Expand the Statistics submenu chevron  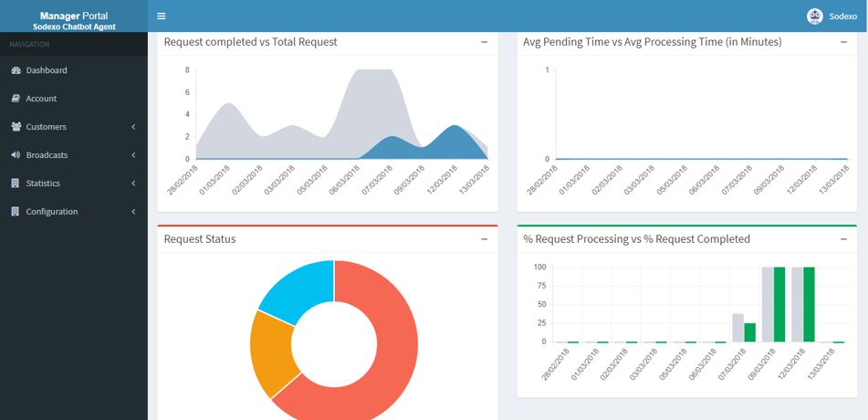133,184
